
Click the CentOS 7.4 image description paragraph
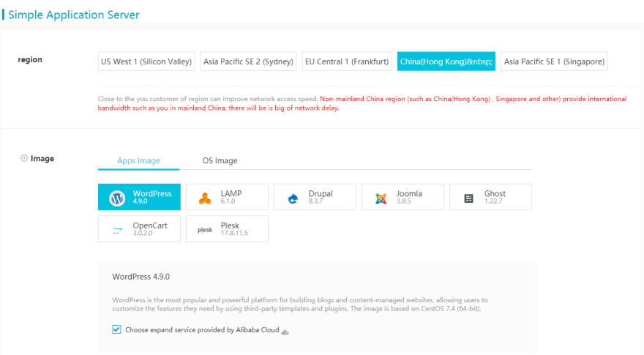tap(300, 304)
